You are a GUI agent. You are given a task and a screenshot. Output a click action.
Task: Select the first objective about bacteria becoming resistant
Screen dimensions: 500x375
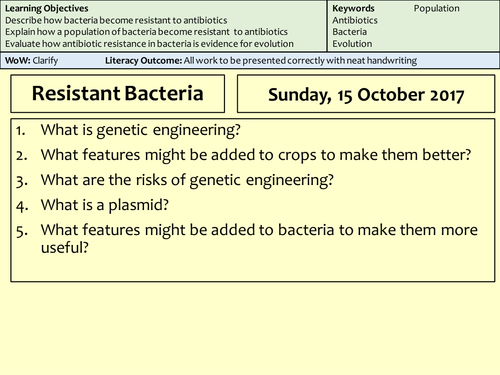(116, 20)
